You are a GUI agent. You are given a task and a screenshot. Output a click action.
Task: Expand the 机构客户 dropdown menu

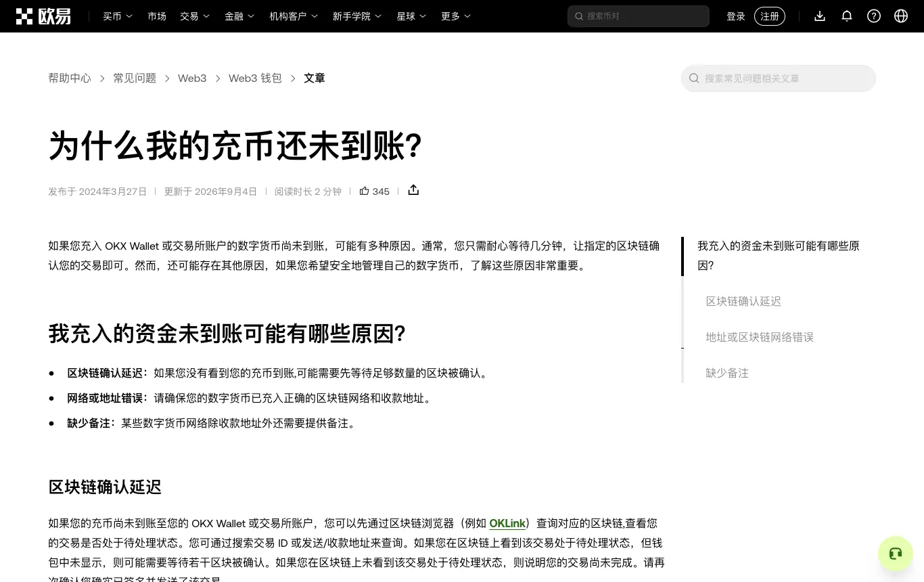click(294, 16)
